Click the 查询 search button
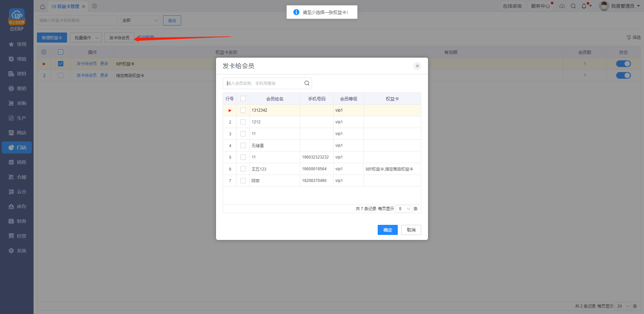This screenshot has width=644, height=314. point(172,20)
